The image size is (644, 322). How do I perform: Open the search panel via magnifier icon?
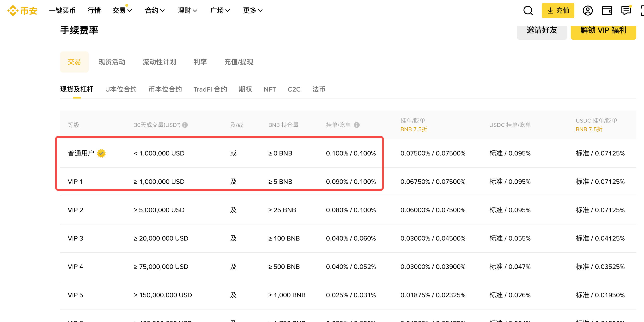click(528, 11)
